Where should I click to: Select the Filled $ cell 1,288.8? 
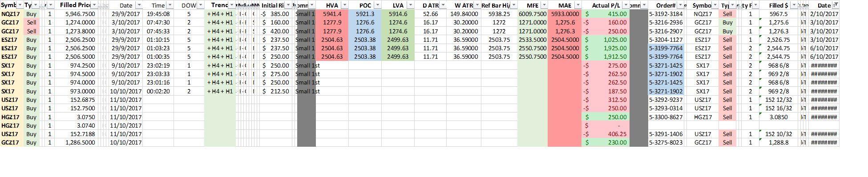coord(779,142)
